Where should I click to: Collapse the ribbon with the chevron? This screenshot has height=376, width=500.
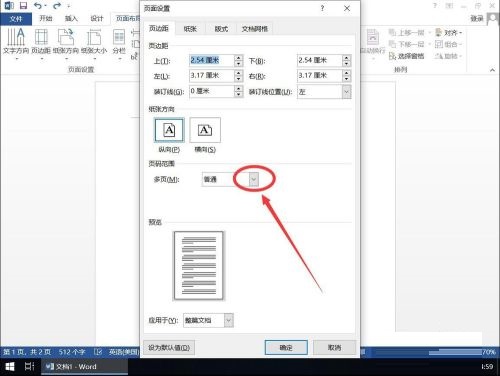pos(492,70)
